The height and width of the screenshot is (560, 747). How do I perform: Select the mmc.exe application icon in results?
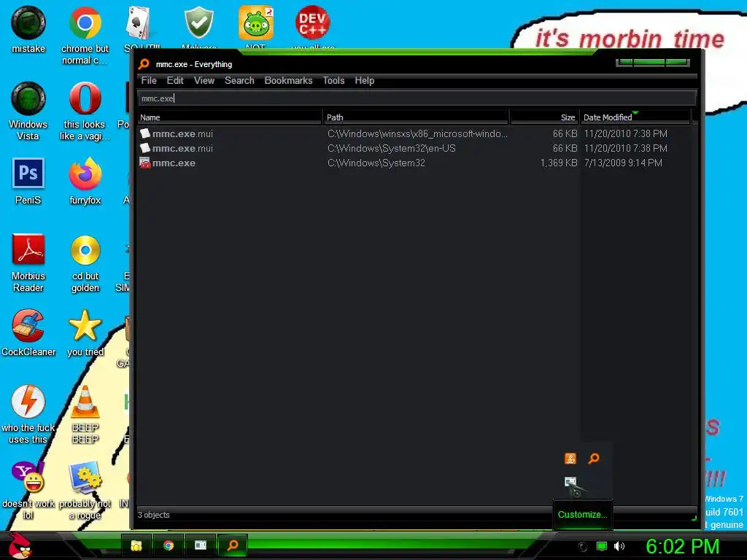145,163
